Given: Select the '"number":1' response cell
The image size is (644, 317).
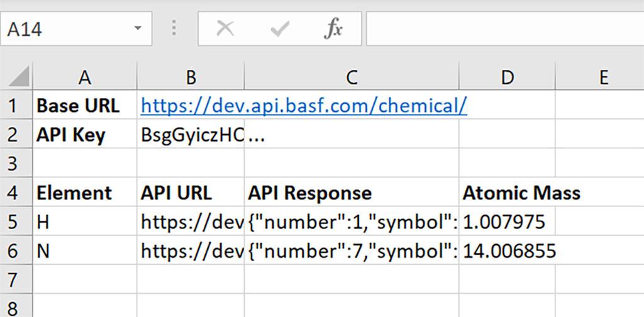Looking at the screenshot, I should (352, 221).
